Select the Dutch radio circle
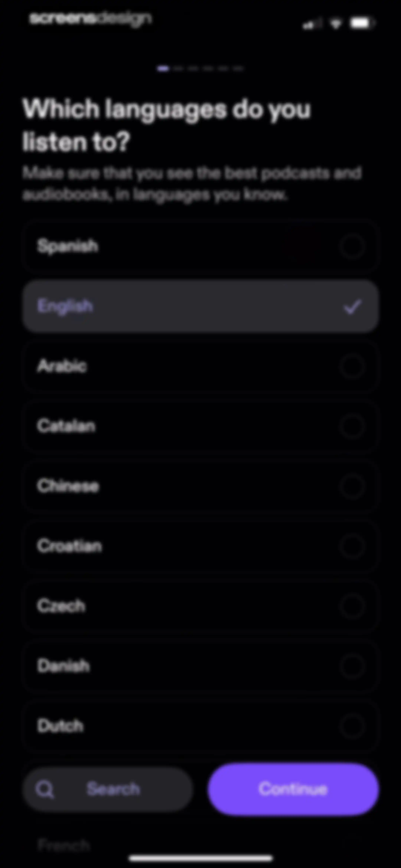The height and width of the screenshot is (868, 401). click(352, 726)
